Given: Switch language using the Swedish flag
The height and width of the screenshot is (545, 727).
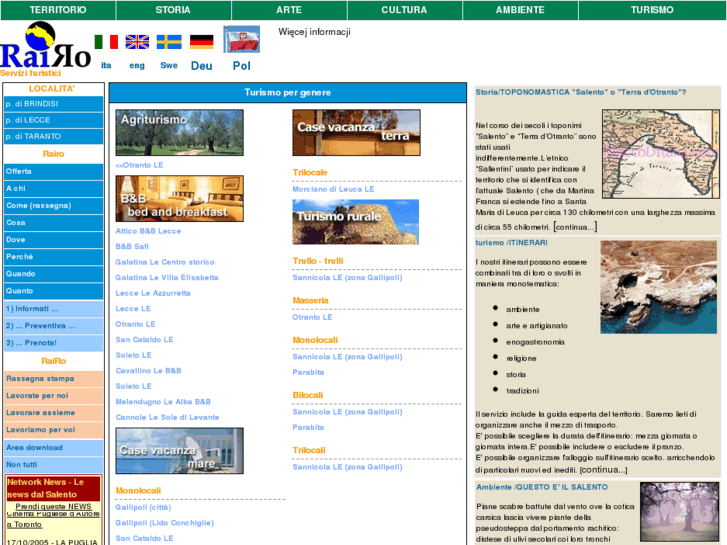Looking at the screenshot, I should (x=168, y=42).
